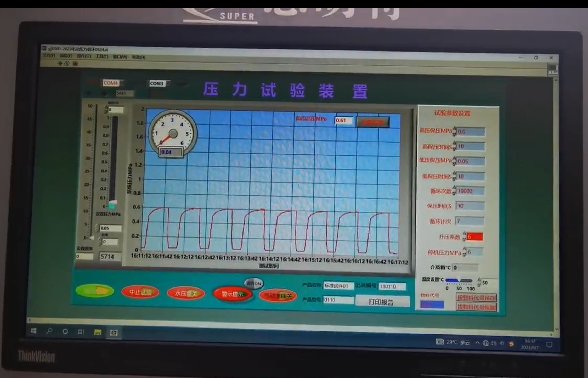The width and height of the screenshot is (588, 378).
Task: Click the Run Continuously toolbar icon
Action: [x=67, y=64]
